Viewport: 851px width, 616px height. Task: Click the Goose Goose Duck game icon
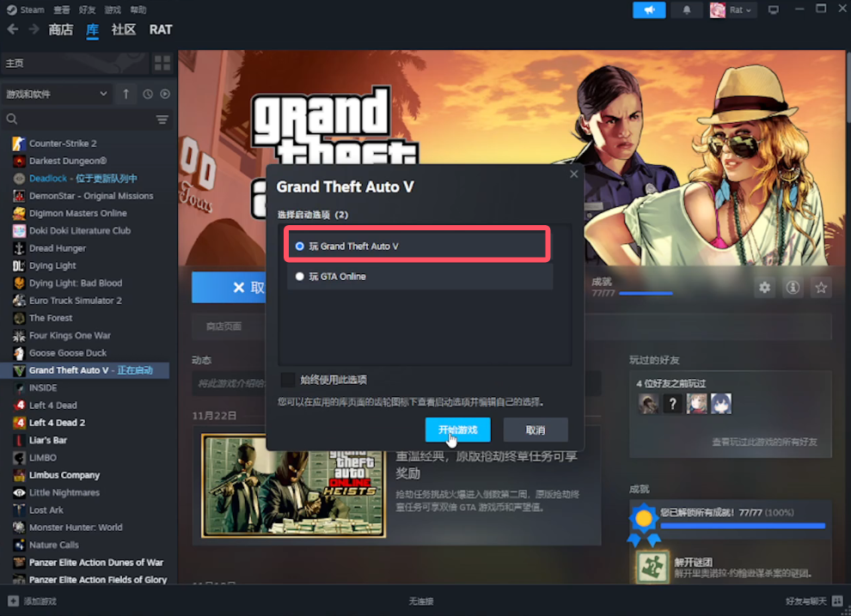point(19,353)
